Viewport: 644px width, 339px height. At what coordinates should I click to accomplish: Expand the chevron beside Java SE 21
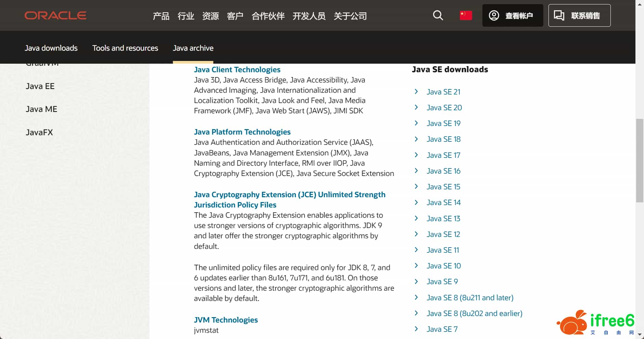pos(416,92)
